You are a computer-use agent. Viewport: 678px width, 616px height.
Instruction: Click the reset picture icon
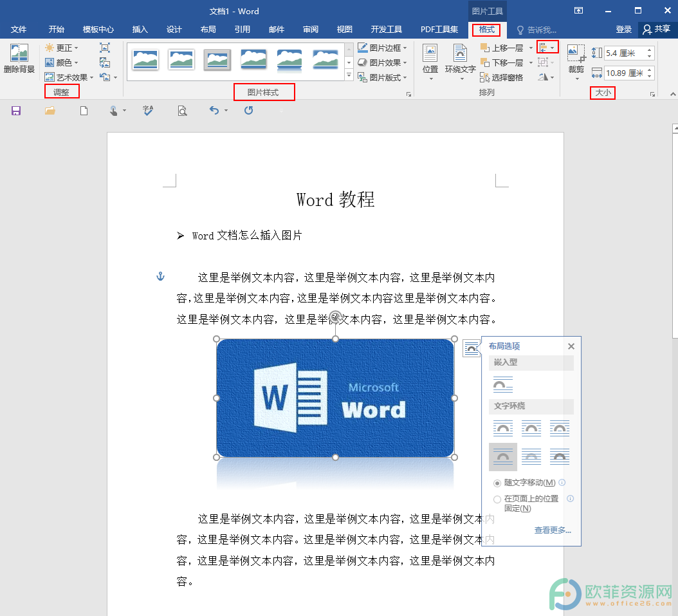pos(105,77)
